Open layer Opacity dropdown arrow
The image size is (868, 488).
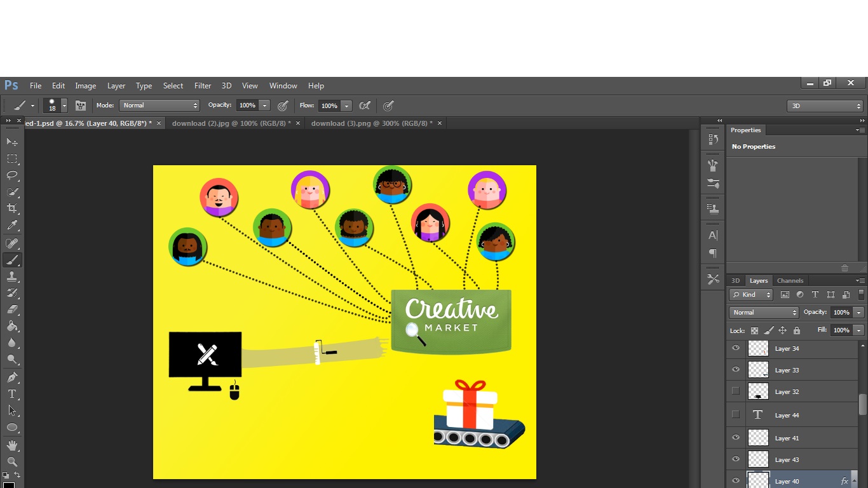pyautogui.click(x=859, y=312)
